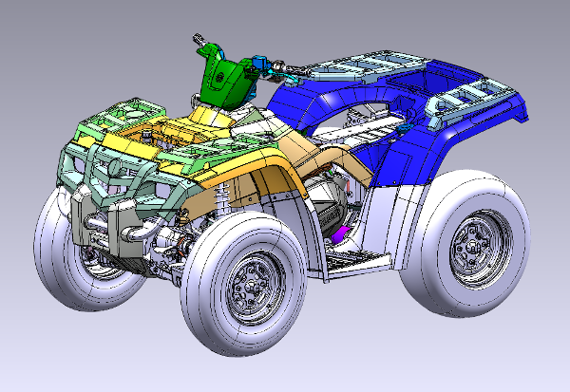
Task: Click the empty gray viewport background
Action: point(76,47)
